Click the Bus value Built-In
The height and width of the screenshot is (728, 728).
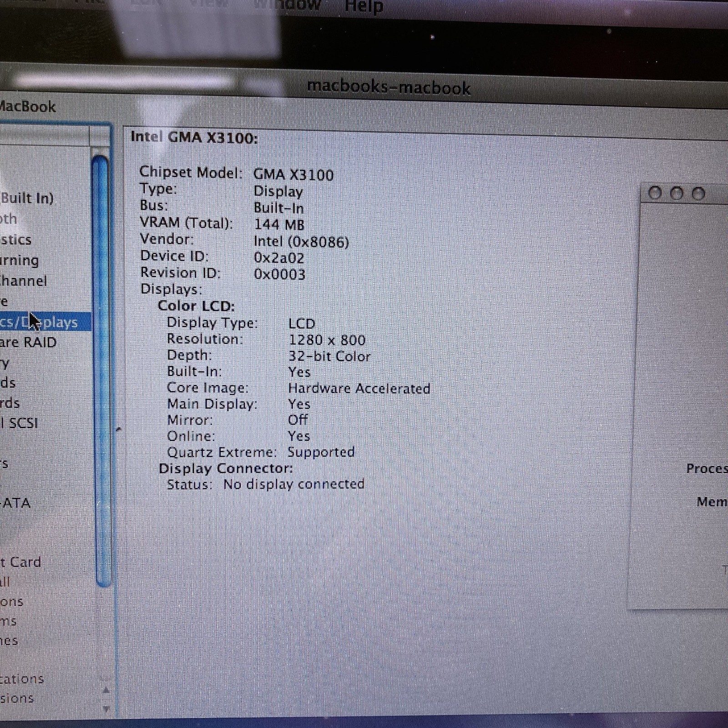click(278, 208)
